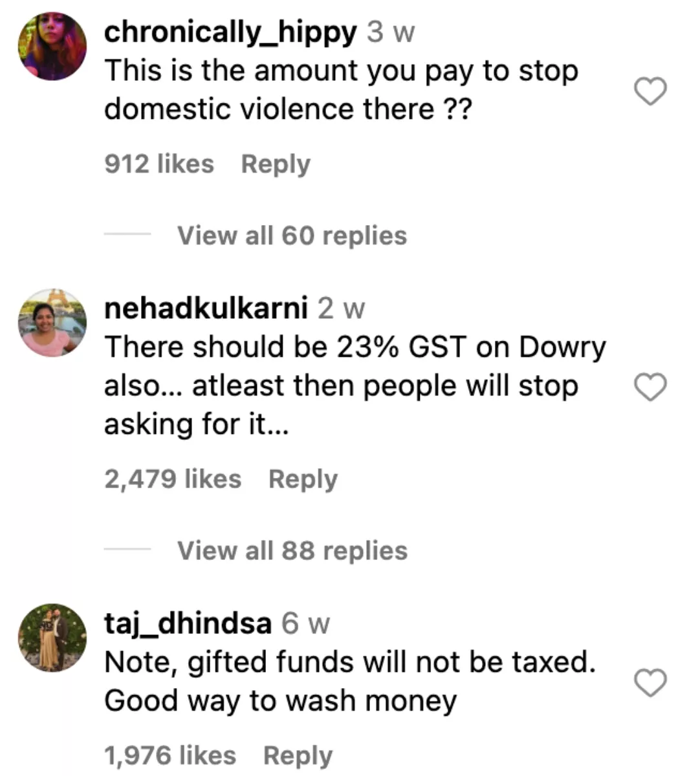Reply to the GST on Dowry comment
The image size is (700, 776).
pyautogui.click(x=303, y=479)
